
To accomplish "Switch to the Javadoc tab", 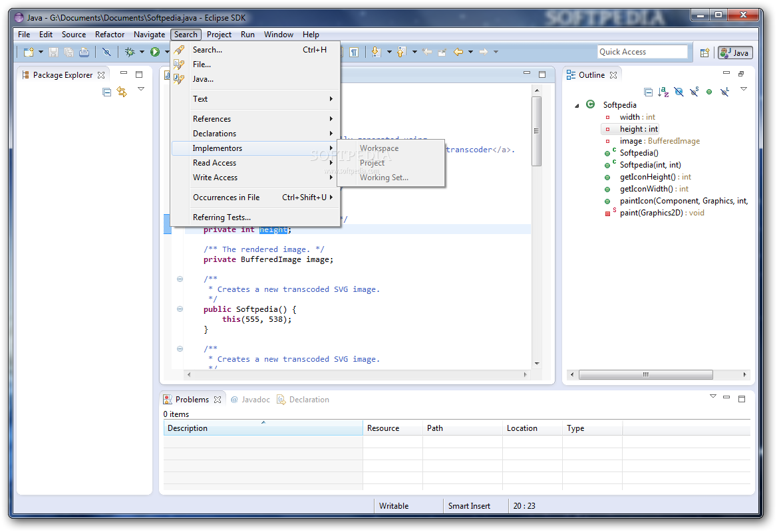I will pos(250,400).
